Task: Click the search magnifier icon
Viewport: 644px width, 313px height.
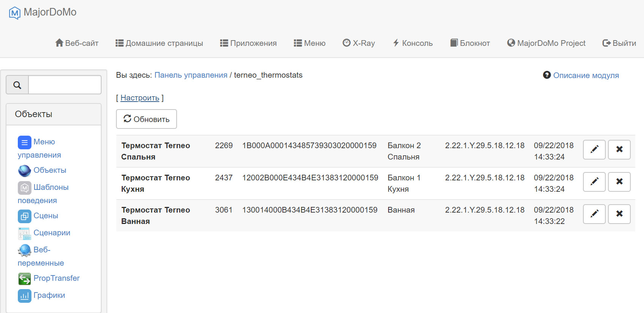Action: click(x=17, y=85)
